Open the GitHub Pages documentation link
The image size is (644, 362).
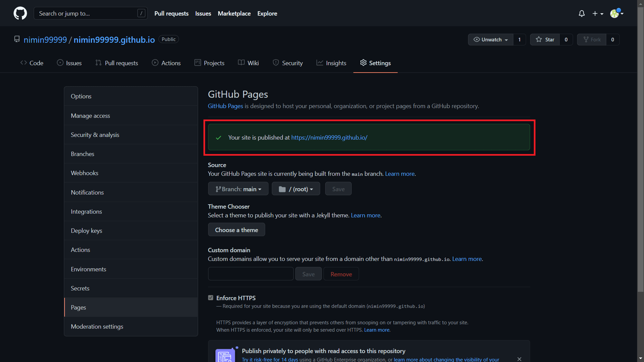click(225, 106)
